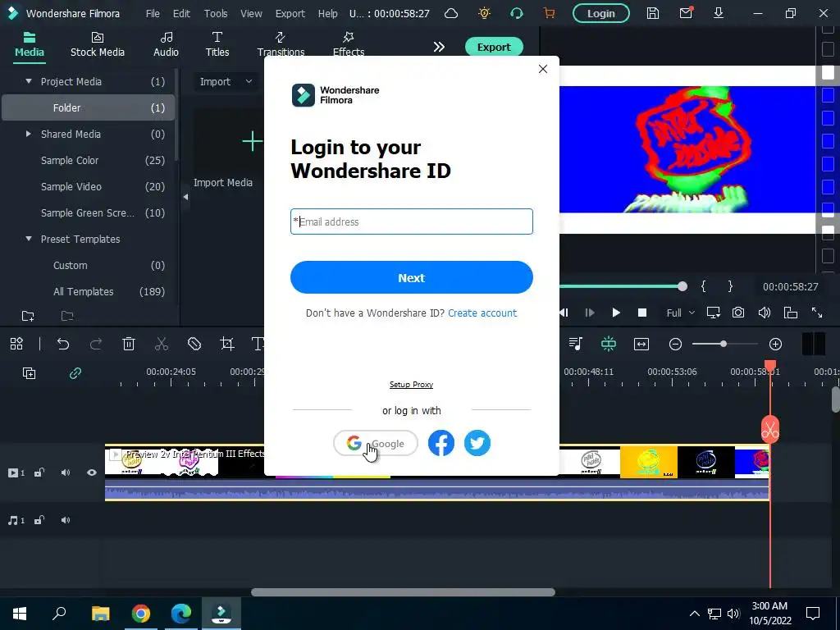This screenshot has height=630, width=840.
Task: Open the Full preview quality dropdown
Action: 680,313
